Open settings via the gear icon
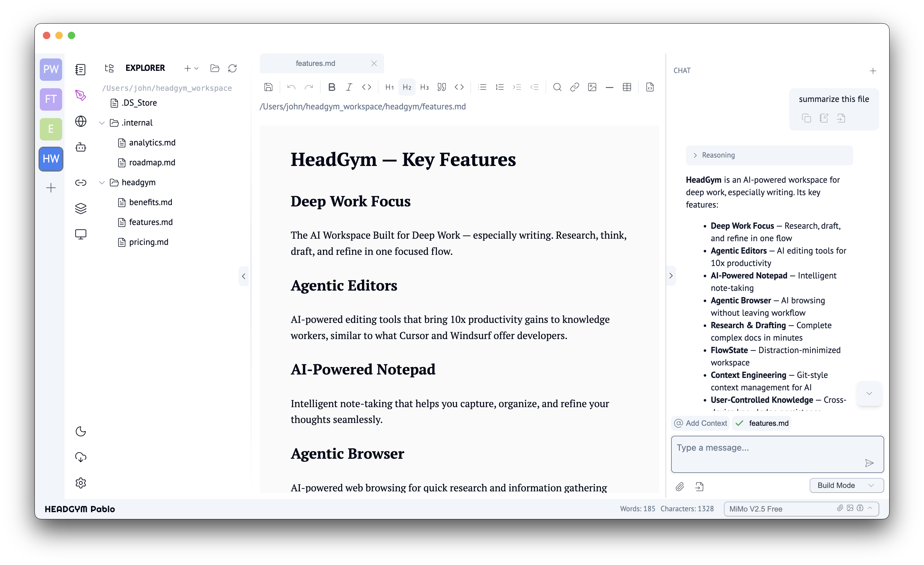 coord(81,483)
